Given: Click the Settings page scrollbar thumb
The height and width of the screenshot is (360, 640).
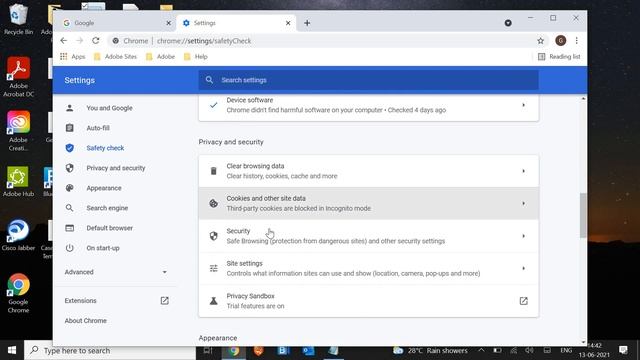Looking at the screenshot, I should pos(583,215).
